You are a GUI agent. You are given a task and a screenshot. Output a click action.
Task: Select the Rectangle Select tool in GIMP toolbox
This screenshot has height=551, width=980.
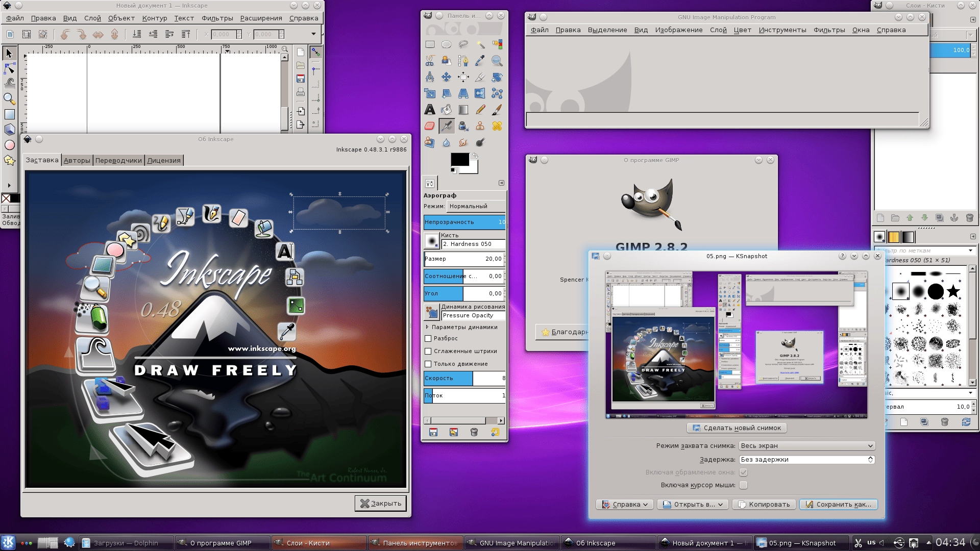pos(430,44)
